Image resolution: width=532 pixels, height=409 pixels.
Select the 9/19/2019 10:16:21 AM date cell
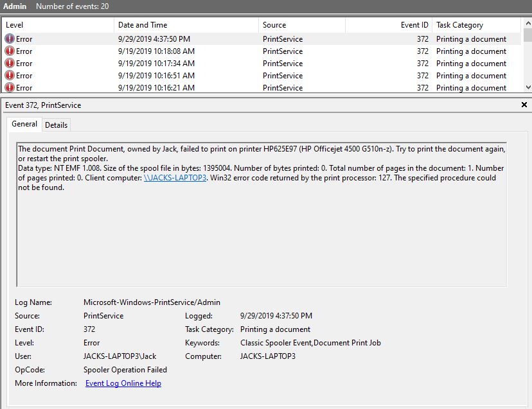click(156, 88)
